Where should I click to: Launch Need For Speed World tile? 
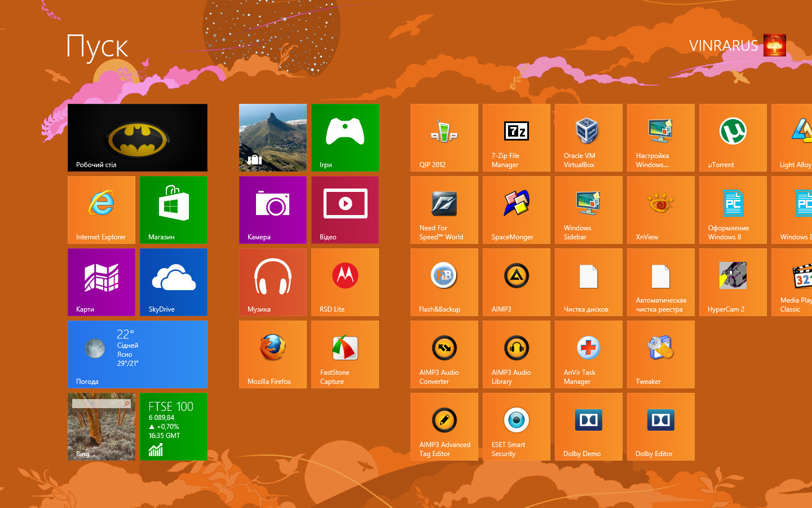coord(444,210)
